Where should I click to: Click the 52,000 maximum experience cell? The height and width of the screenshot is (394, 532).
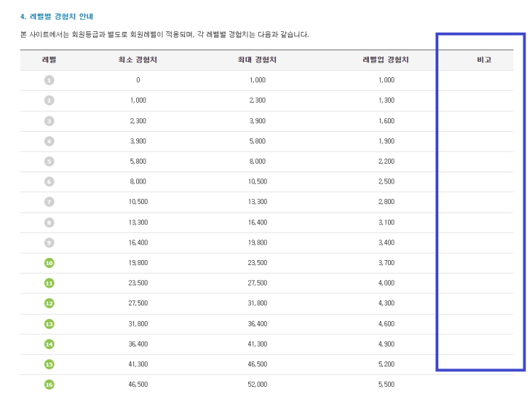coord(257,384)
